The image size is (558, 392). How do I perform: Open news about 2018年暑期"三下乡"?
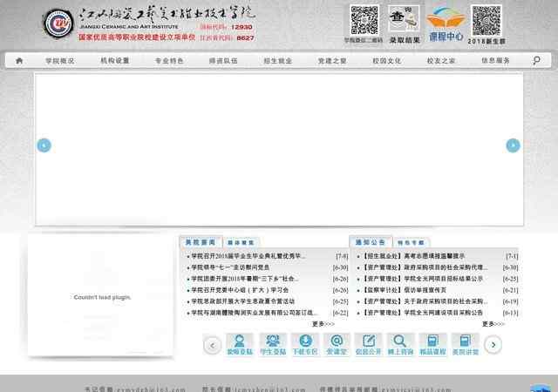click(245, 279)
